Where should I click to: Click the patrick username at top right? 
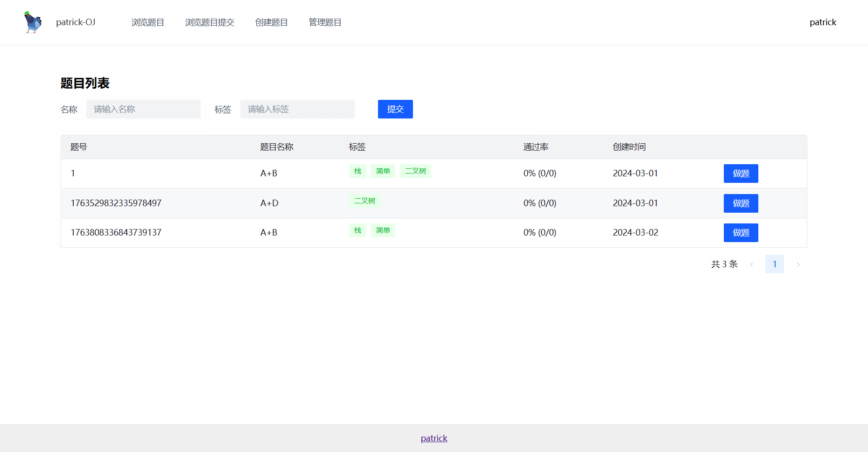coord(823,22)
